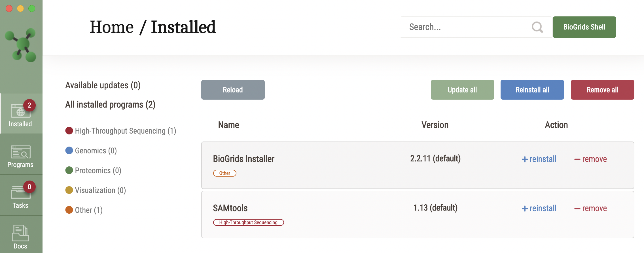Screen dimensions: 644x253
Task: Click the BioGrids molecule logo
Action: 21,45
